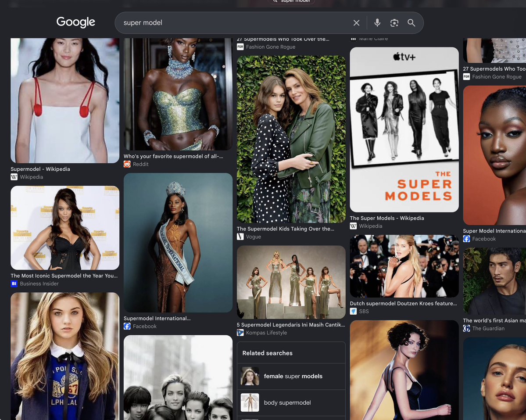Image resolution: width=526 pixels, height=420 pixels.
Task: Select related search "body supermodel"
Action: click(x=291, y=402)
